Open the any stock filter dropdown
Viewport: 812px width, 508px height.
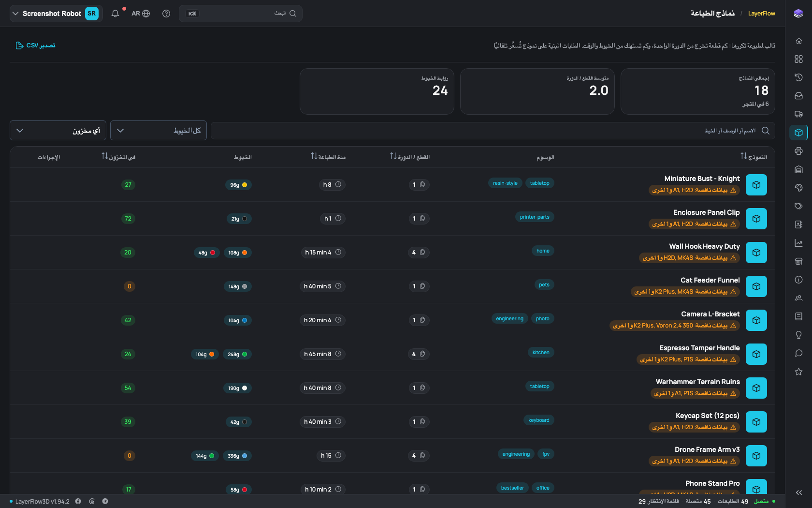click(58, 131)
